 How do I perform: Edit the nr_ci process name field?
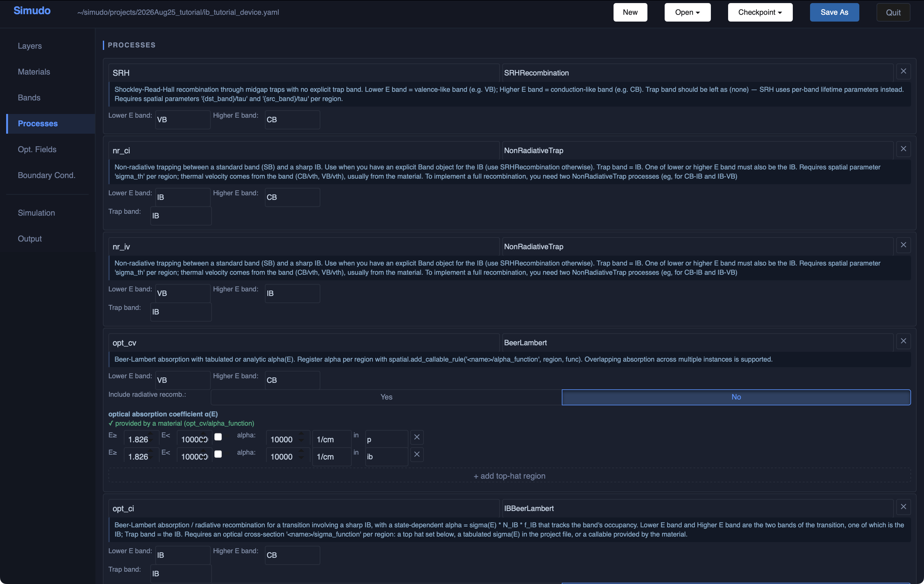(303, 150)
